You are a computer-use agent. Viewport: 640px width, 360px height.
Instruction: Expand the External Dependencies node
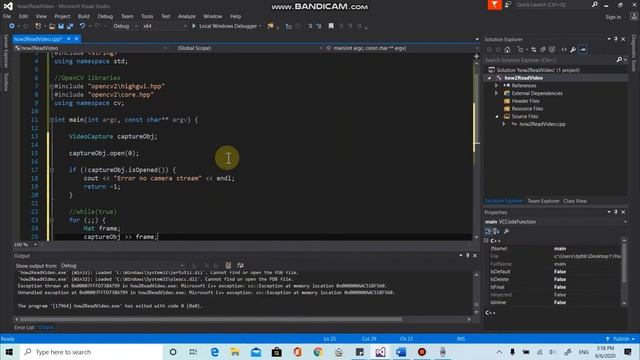[x=496, y=93]
